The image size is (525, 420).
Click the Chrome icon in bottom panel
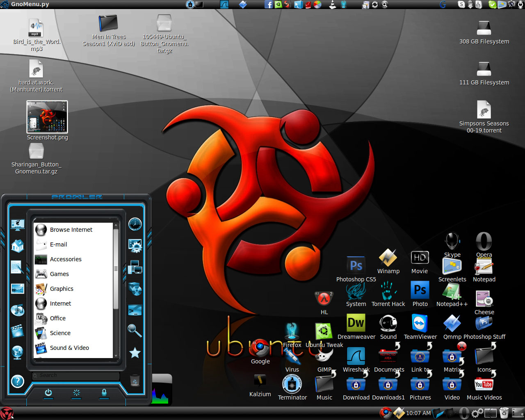[385, 413]
